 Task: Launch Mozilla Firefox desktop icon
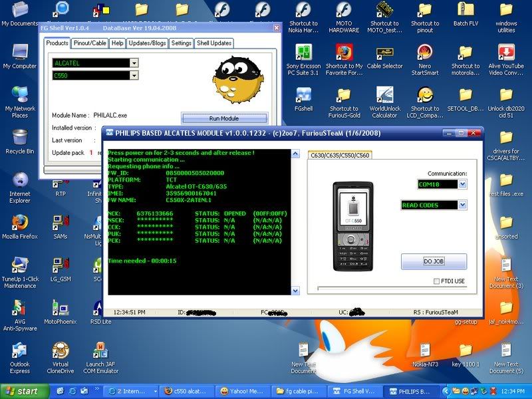(x=20, y=227)
